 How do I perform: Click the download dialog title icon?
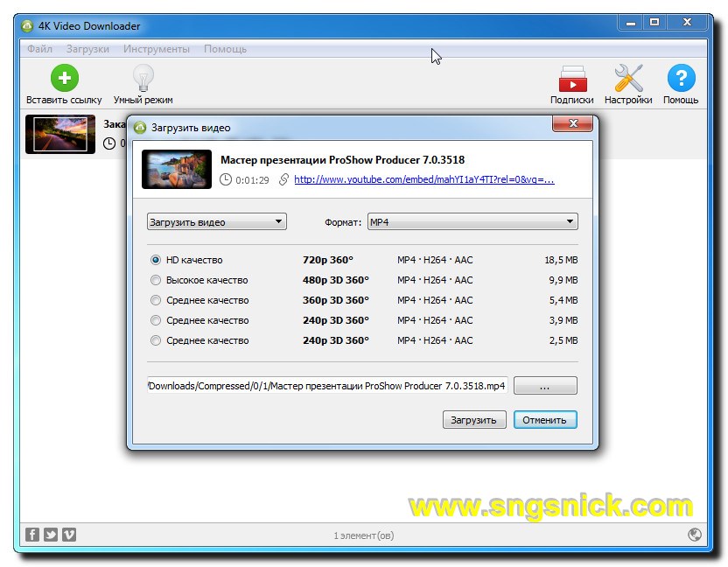pyautogui.click(x=140, y=128)
